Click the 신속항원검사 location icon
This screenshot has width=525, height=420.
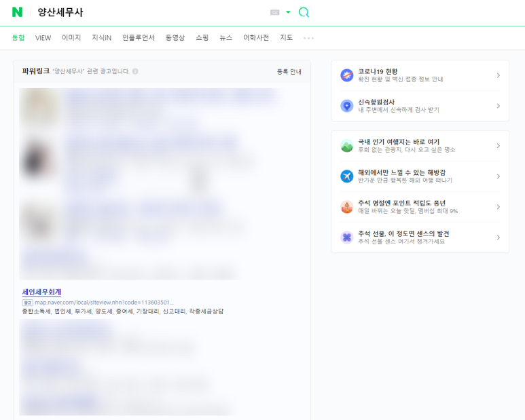click(x=347, y=106)
